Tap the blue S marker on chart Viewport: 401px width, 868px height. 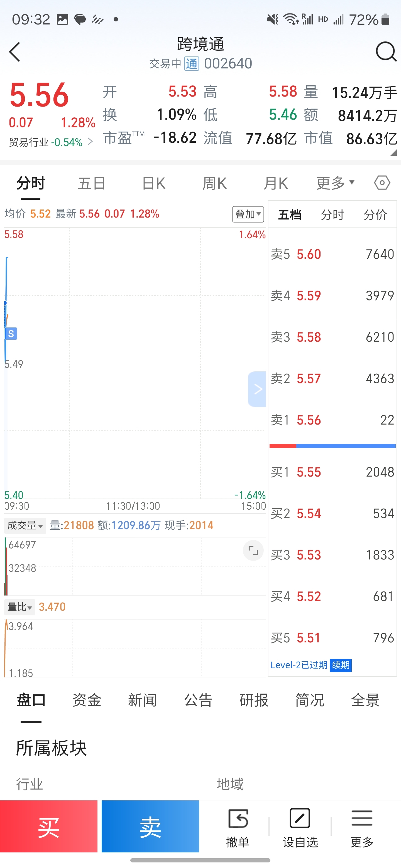pyautogui.click(x=11, y=333)
